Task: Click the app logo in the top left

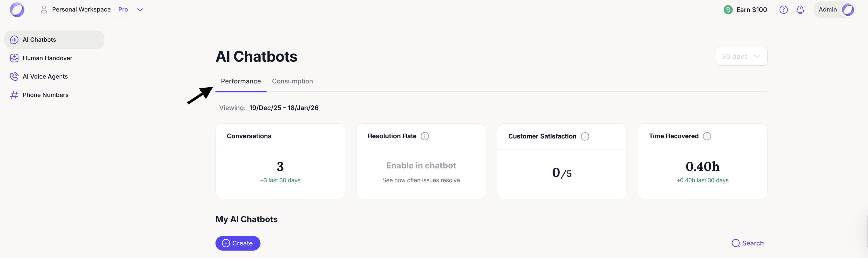Action: pos(17,10)
